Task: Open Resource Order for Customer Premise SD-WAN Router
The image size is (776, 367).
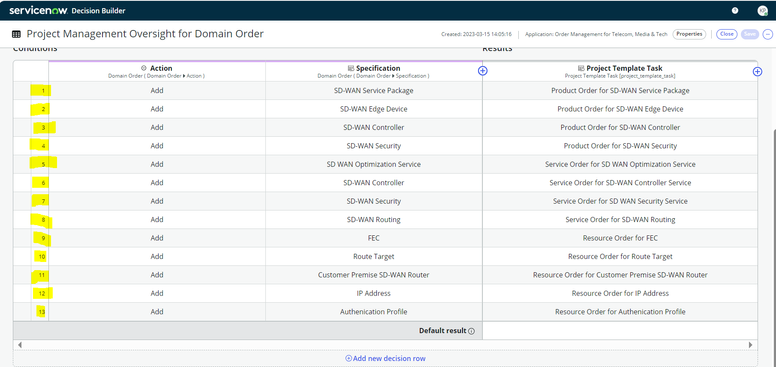Action: (x=620, y=275)
